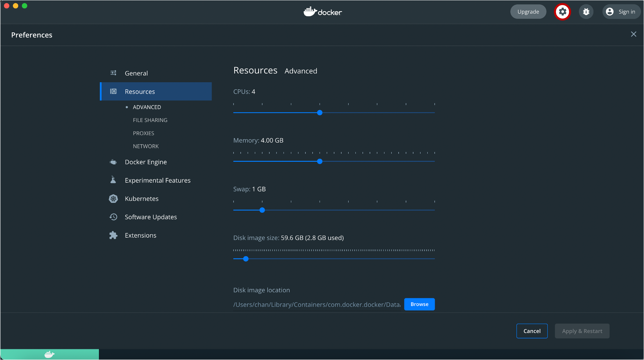644x360 pixels.
Task: Open the Docker Engine settings
Action: [x=156, y=162]
